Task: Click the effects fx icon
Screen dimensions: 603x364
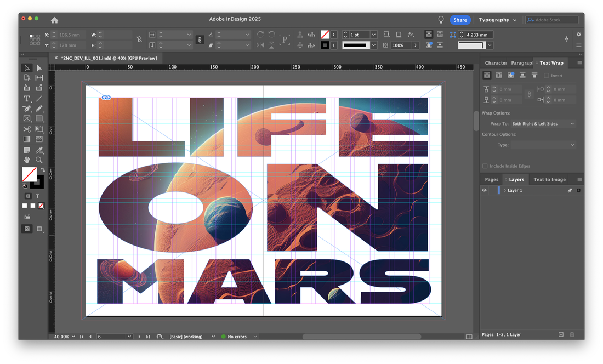Action: tap(411, 35)
